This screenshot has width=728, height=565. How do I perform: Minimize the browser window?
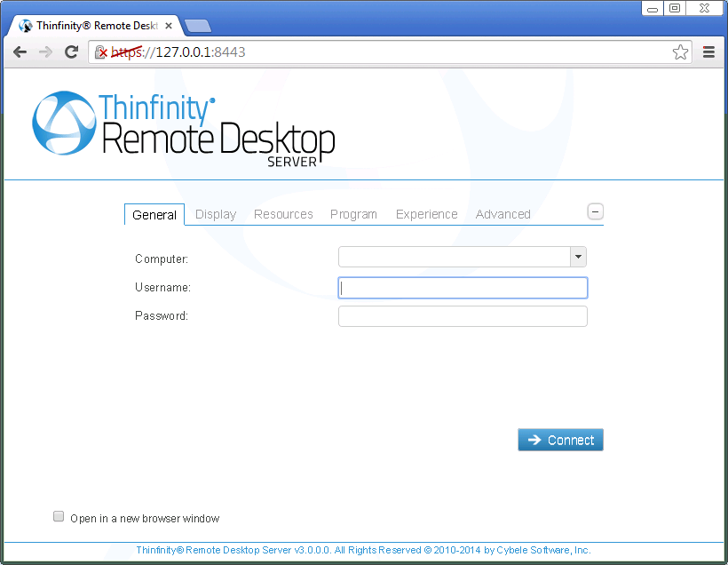click(653, 8)
